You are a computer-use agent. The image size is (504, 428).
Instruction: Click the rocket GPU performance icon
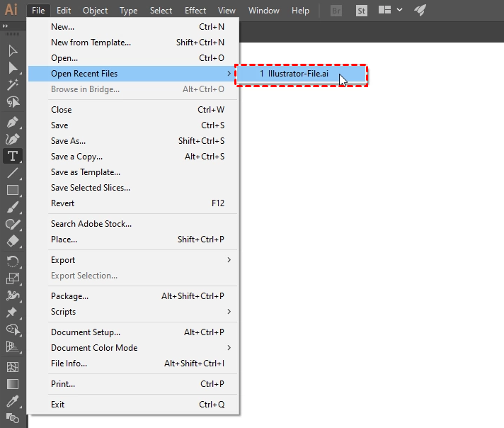click(x=420, y=11)
